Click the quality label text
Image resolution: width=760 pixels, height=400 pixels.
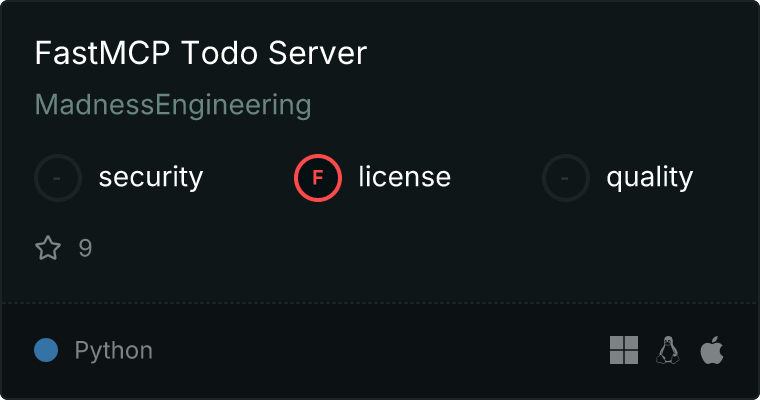(649, 178)
